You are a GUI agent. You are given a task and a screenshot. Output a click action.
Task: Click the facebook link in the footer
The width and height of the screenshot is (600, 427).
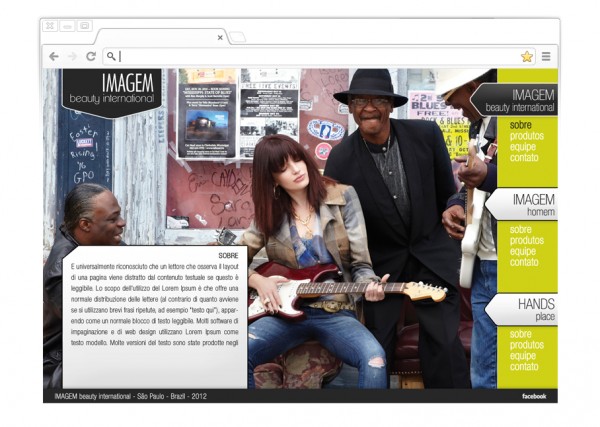(533, 397)
